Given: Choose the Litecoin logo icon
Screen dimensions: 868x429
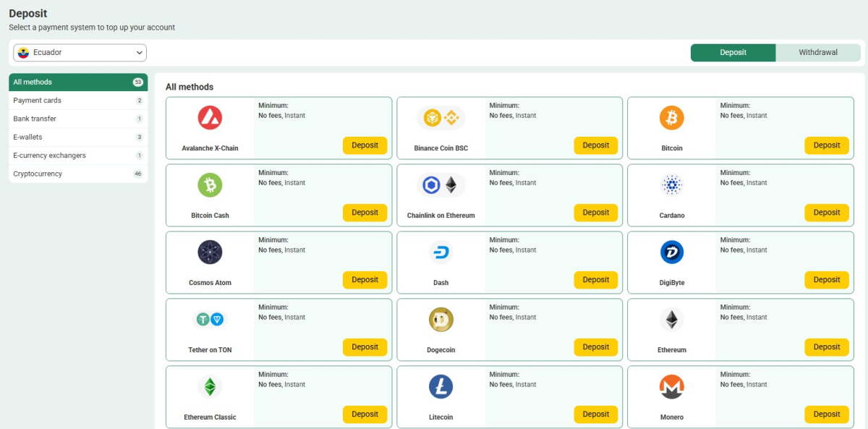Looking at the screenshot, I should [441, 387].
